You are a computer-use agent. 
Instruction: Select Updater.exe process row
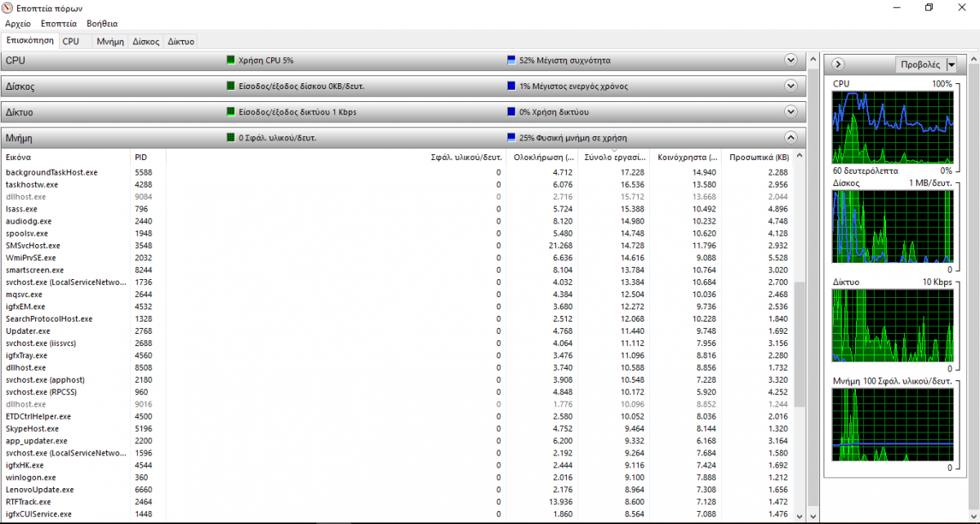pos(397,331)
